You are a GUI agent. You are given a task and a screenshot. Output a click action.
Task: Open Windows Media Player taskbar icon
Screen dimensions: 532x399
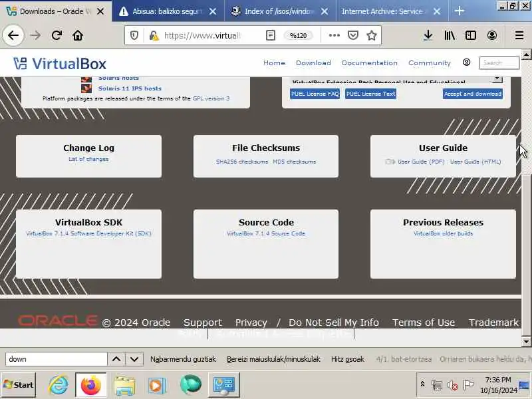(156, 385)
